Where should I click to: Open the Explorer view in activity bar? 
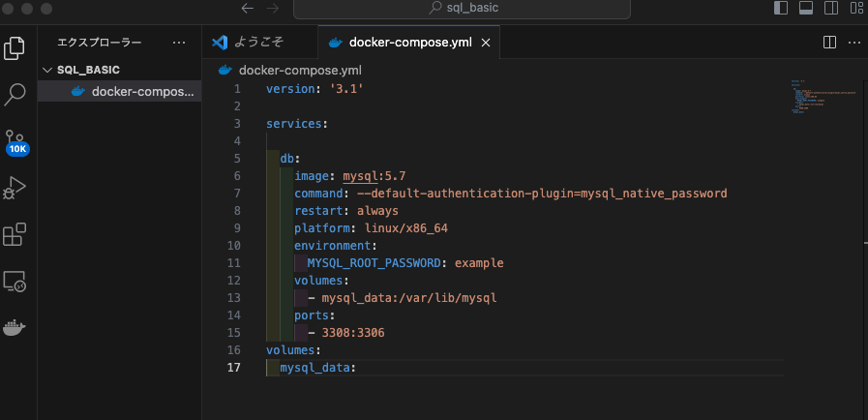coord(15,48)
